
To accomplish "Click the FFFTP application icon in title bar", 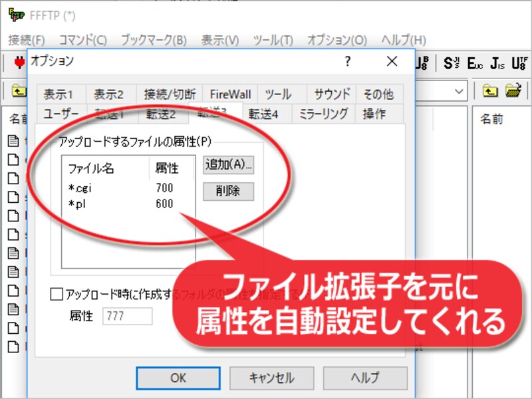I will coord(16,15).
